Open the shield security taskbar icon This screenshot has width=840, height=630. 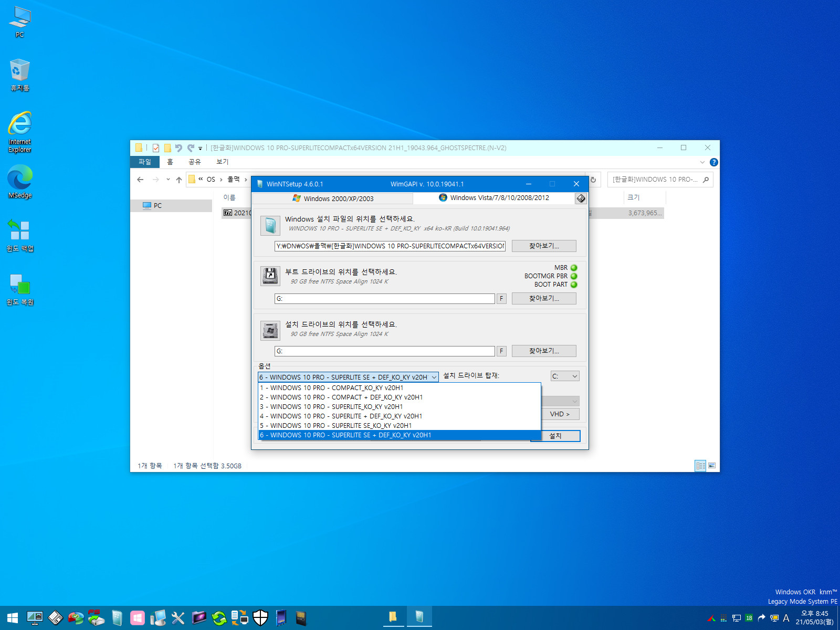click(260, 618)
